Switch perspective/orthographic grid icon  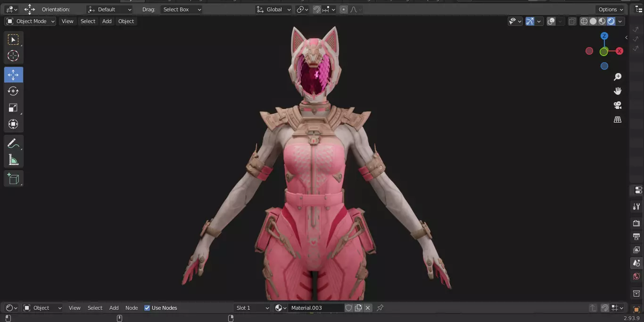click(618, 120)
